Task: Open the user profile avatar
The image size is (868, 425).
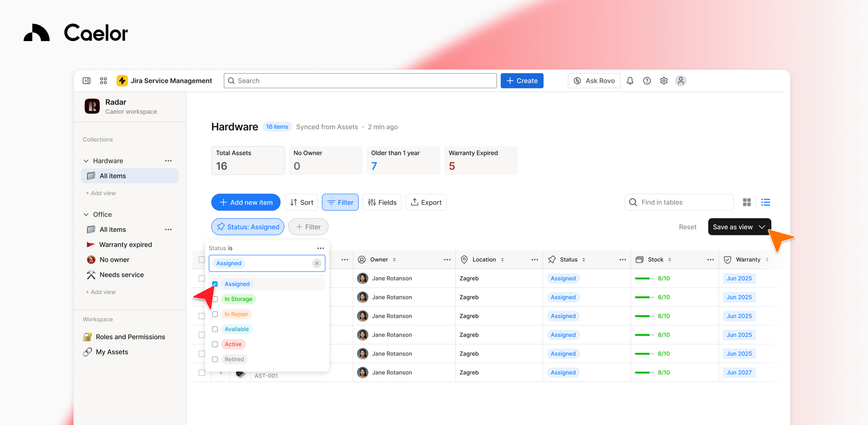Action: click(681, 81)
